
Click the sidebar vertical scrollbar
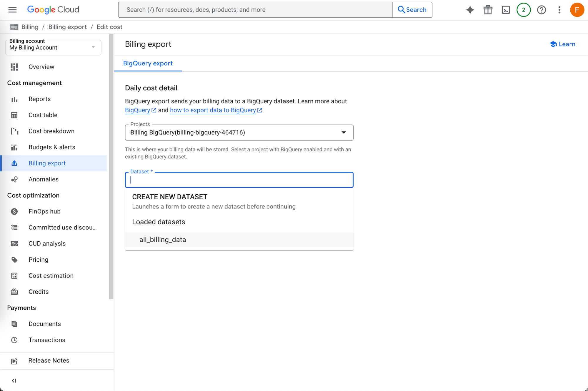click(111, 166)
